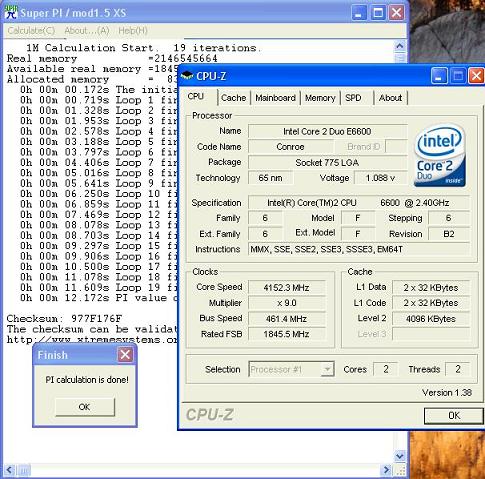Click the Version 1.38 text in CPU-Z
The width and height of the screenshot is (485, 479).
tap(447, 393)
